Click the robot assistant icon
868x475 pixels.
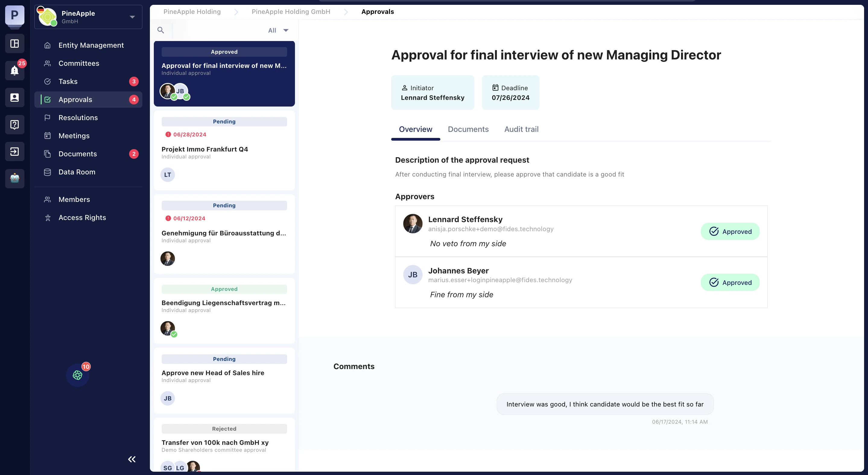click(14, 178)
